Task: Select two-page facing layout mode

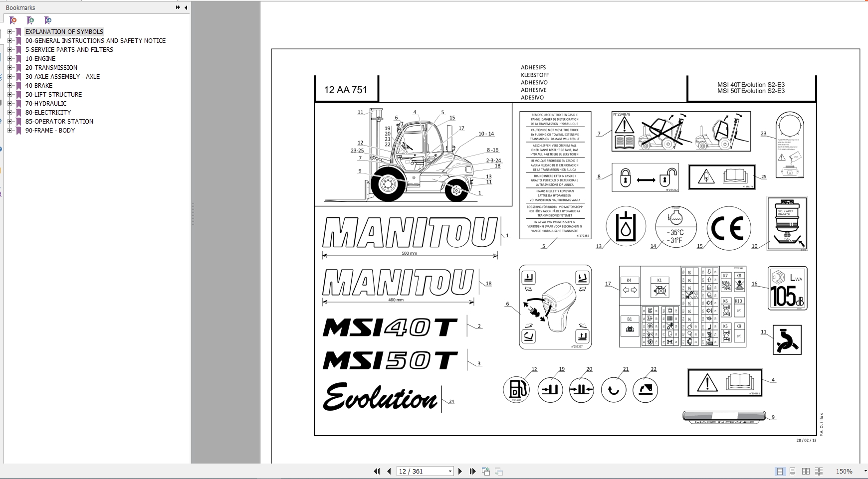Action: [x=806, y=471]
